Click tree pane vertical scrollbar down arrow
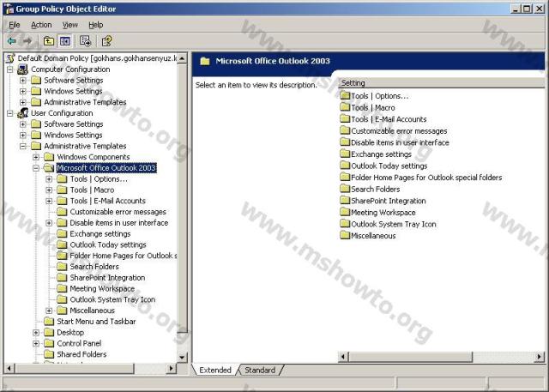Image resolution: width=549 pixels, height=392 pixels. 182,358
